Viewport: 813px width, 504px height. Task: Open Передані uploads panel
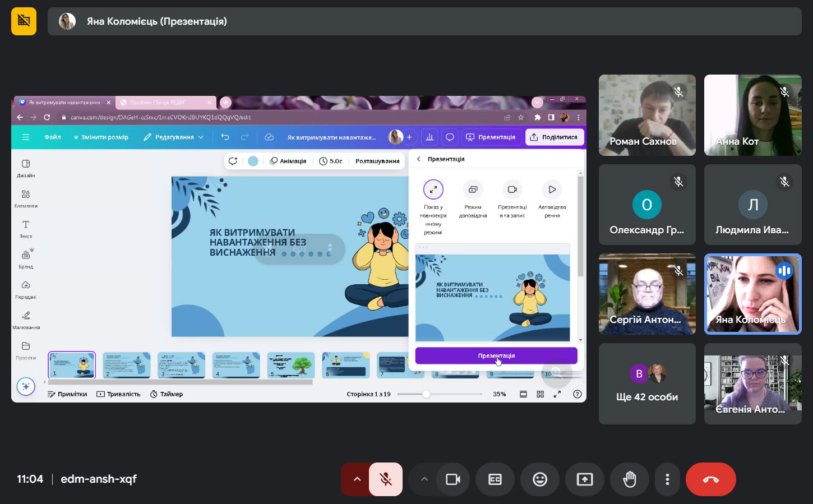(x=26, y=289)
